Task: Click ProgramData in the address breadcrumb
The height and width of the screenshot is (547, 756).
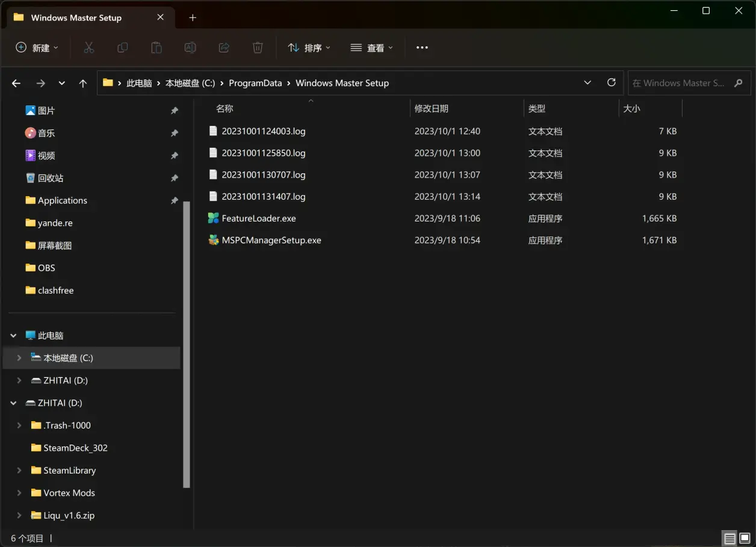Action: pyautogui.click(x=255, y=83)
